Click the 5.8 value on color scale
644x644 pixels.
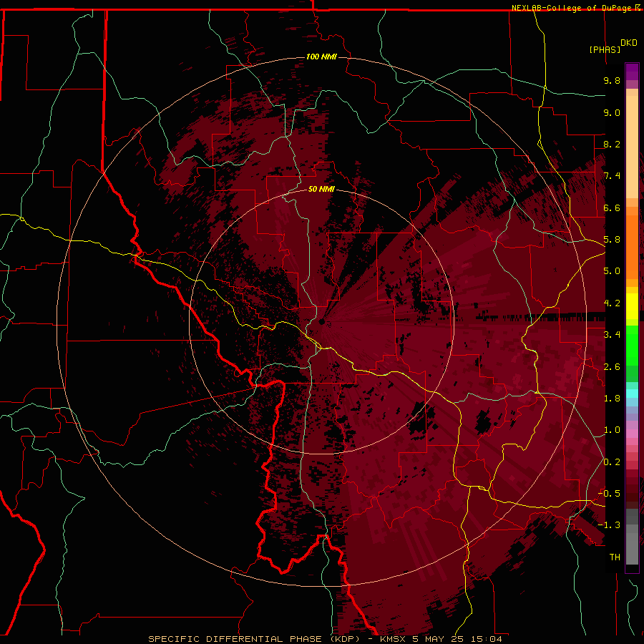pos(612,240)
